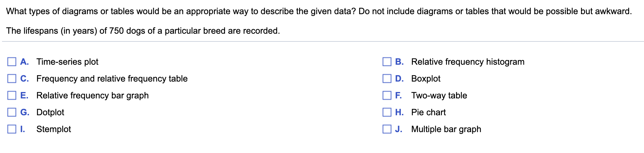Click the 'Stemplot' answer label
Image resolution: width=644 pixels, height=153 pixels.
pos(54,129)
